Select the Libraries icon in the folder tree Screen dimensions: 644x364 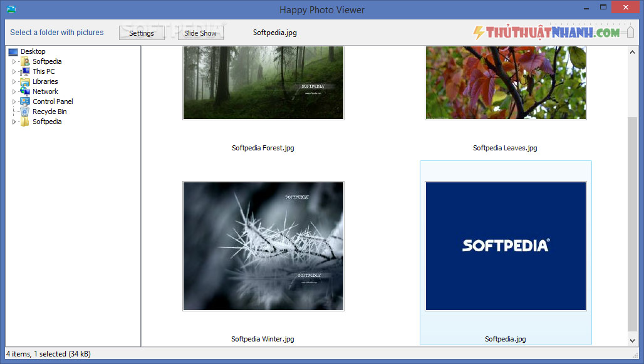click(x=25, y=81)
